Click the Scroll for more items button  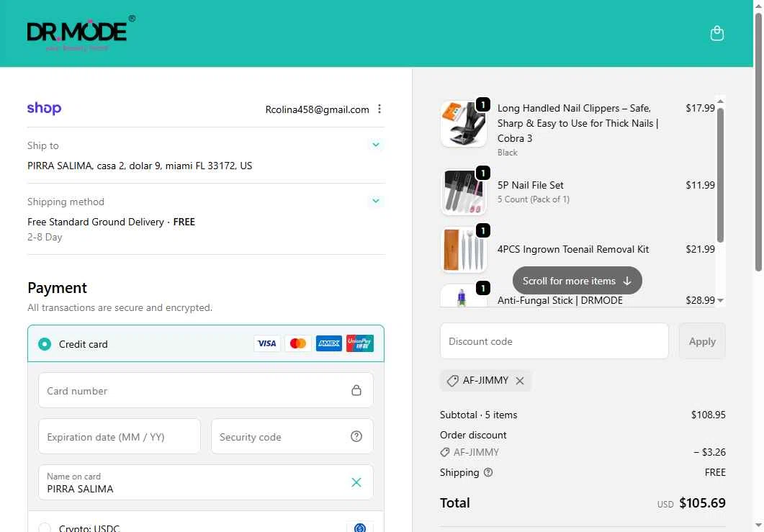tap(577, 281)
